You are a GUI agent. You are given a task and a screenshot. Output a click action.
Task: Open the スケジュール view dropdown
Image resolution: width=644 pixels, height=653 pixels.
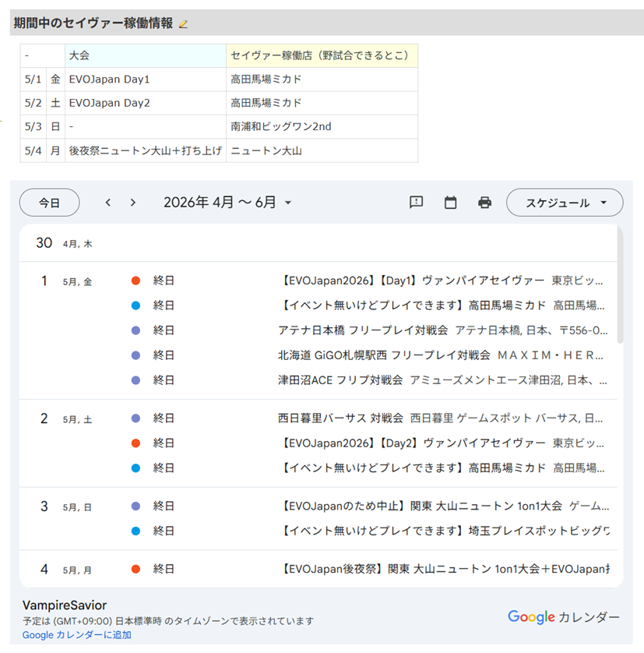(565, 203)
